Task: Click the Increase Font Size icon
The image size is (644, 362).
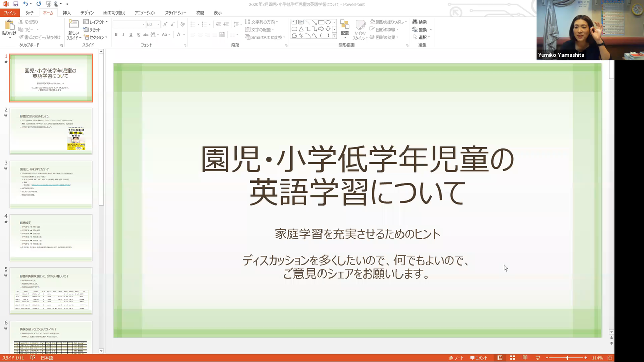Action: coord(166,24)
